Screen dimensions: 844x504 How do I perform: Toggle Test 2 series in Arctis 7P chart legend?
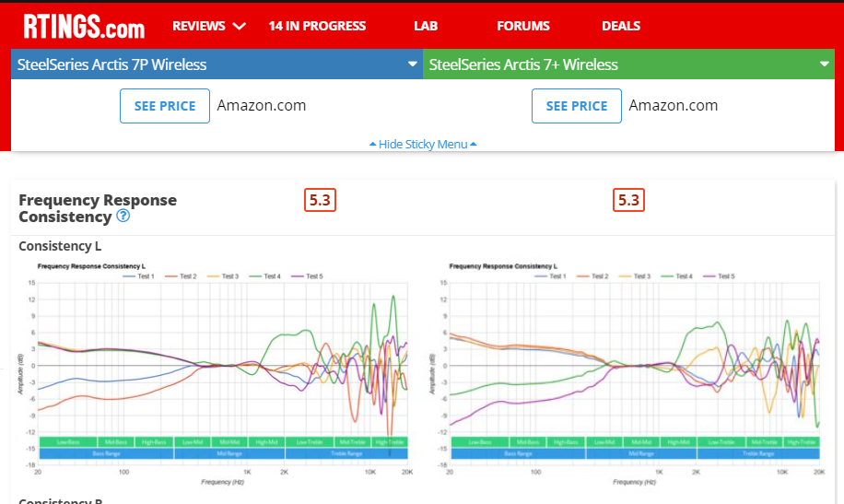pyautogui.click(x=181, y=276)
